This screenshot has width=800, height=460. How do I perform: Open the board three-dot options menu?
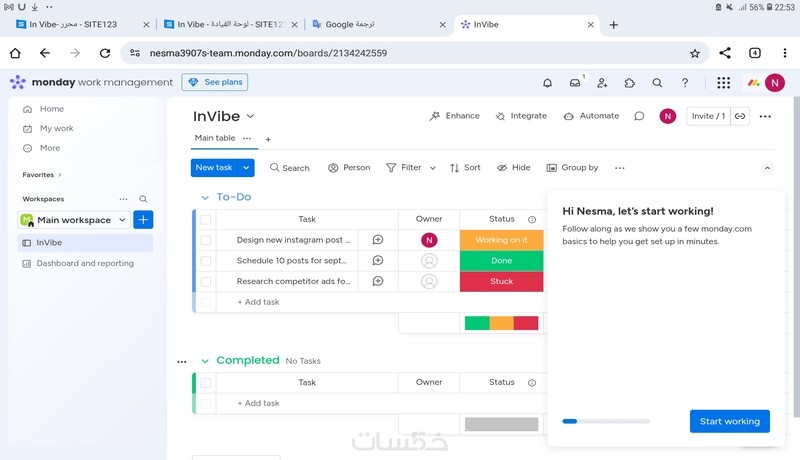click(765, 116)
